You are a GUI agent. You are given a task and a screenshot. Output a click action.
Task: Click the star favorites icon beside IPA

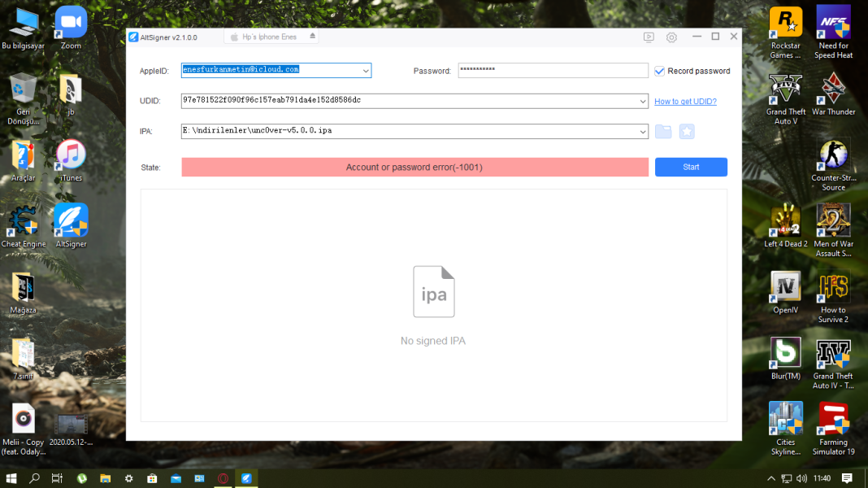[687, 131]
